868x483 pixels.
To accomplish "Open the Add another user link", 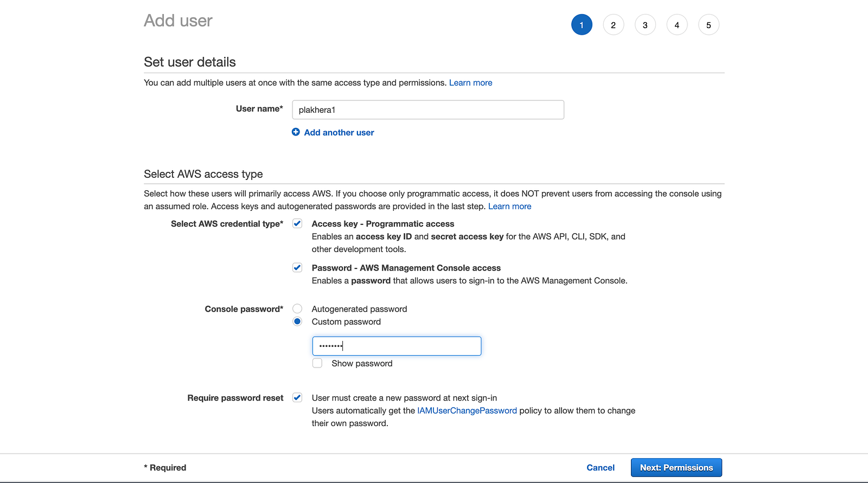I will click(339, 132).
